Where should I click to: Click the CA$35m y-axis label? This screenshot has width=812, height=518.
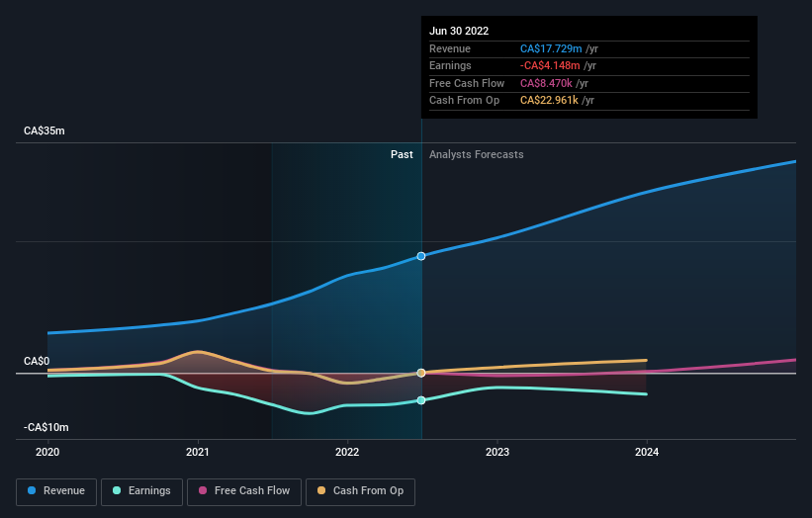point(45,130)
